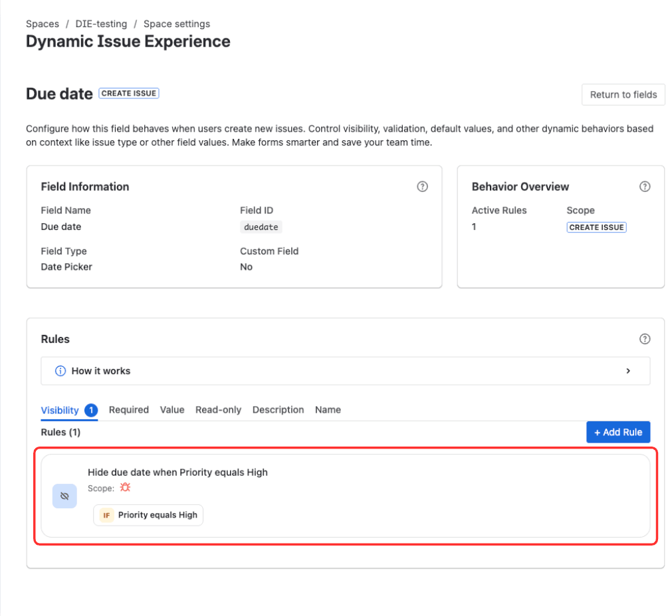Switch to the Required rules tab
Image resolution: width=672 pixels, height=616 pixels.
[x=128, y=410]
